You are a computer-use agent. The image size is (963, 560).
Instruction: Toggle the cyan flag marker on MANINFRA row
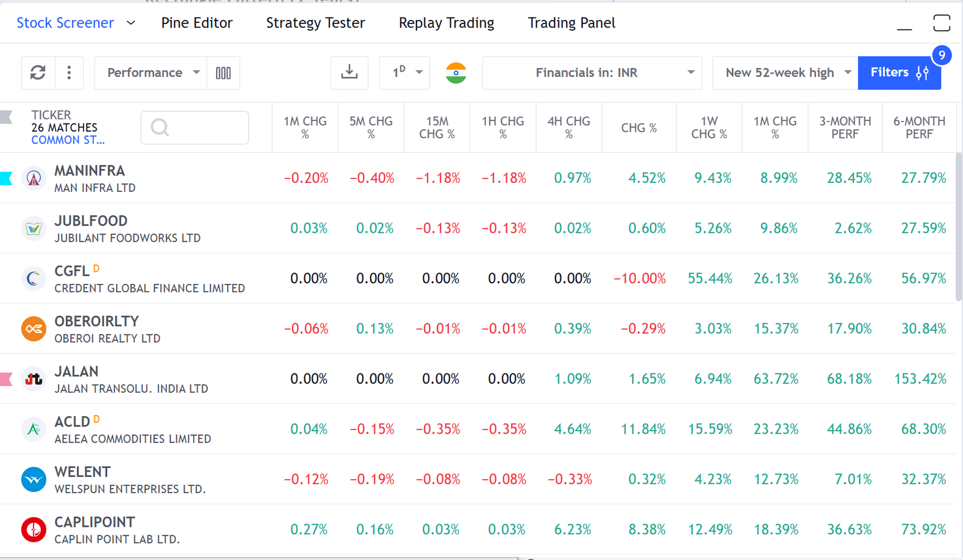[5, 178]
